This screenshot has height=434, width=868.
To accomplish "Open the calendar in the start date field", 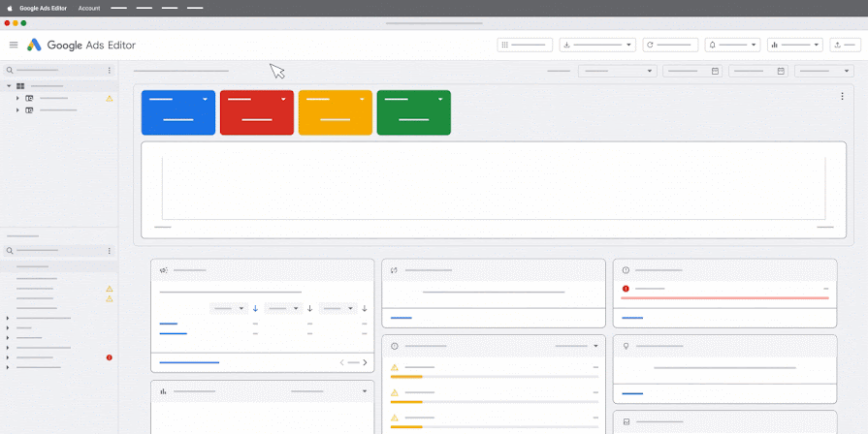I will 715,71.
